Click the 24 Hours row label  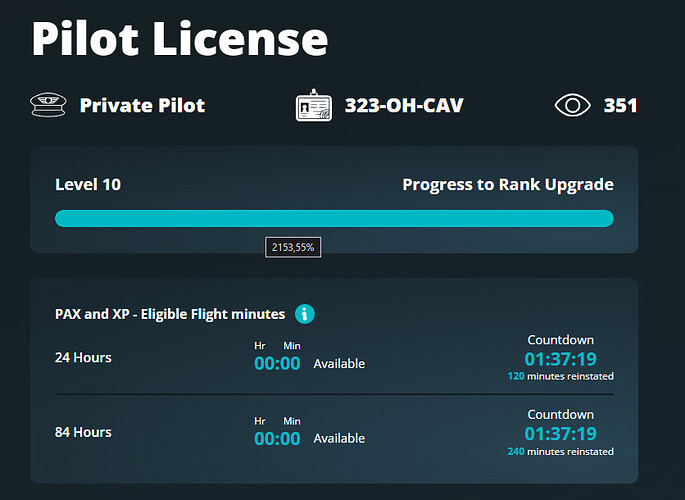[83, 358]
